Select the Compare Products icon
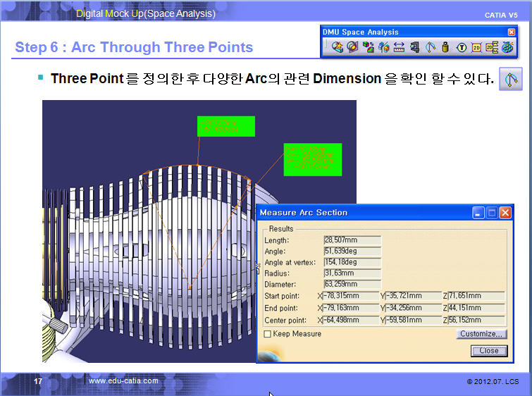Image resolution: width=532 pixels, height=396 pixels. point(383,47)
